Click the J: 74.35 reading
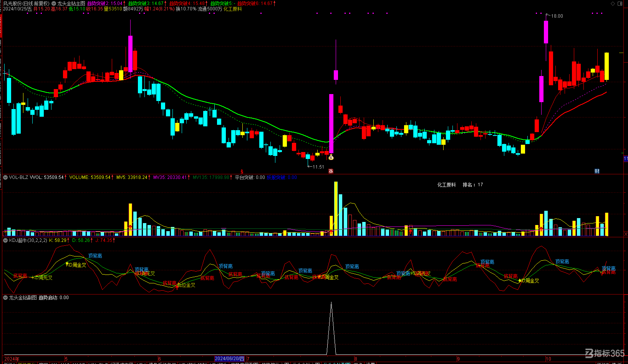Viewport: 628px width, 364px height. pyautogui.click(x=104, y=240)
